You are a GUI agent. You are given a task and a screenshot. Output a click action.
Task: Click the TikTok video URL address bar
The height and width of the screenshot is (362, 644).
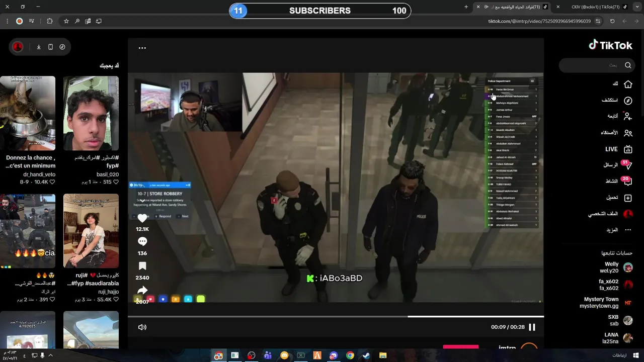[539, 21]
